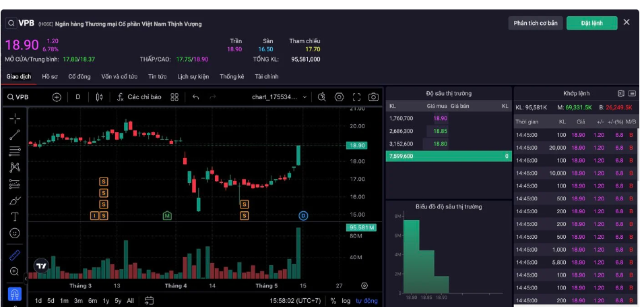
Task: Open the indicator templates grid icon
Action: click(x=174, y=97)
